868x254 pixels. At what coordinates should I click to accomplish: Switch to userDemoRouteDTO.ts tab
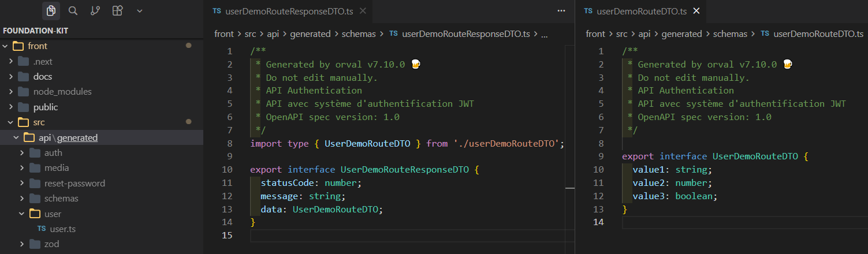(641, 11)
